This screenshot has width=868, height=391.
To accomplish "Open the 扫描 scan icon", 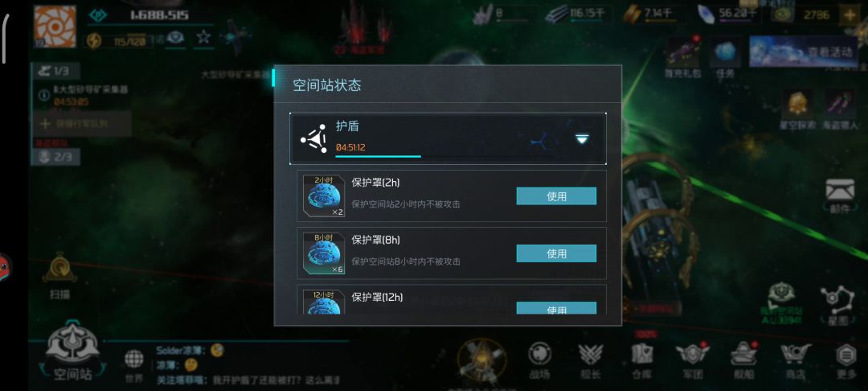I will click(x=59, y=276).
